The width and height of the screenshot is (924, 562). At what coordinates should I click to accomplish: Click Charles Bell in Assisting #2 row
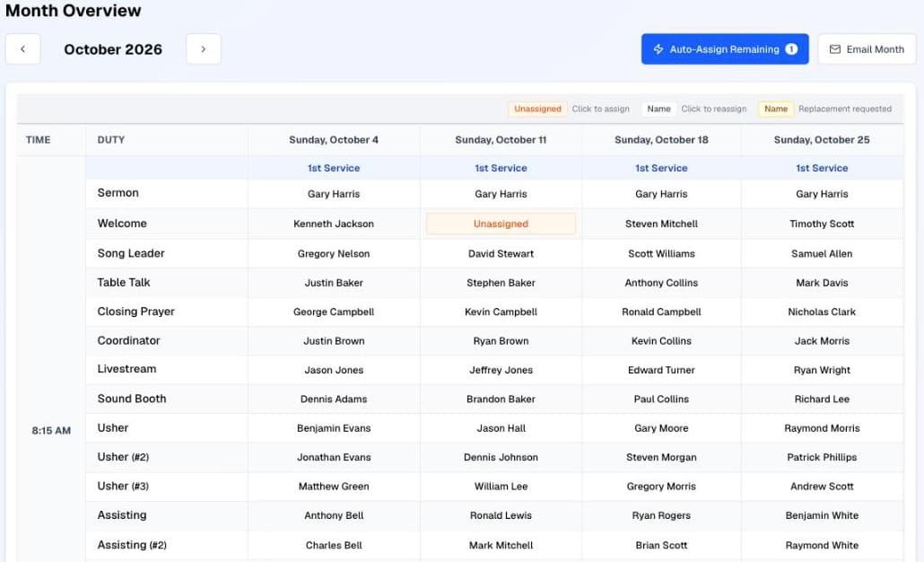(334, 546)
